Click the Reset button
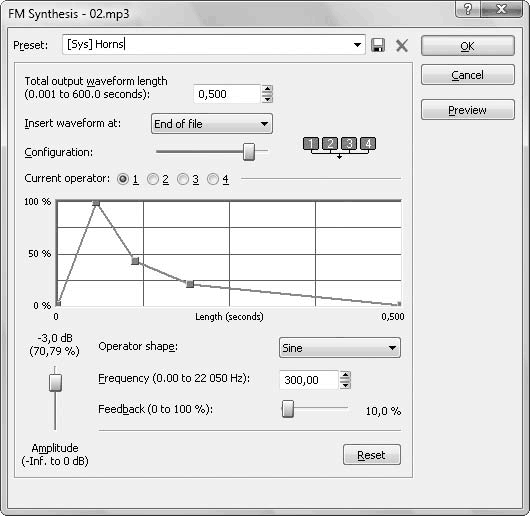530x516 pixels. coord(371,455)
